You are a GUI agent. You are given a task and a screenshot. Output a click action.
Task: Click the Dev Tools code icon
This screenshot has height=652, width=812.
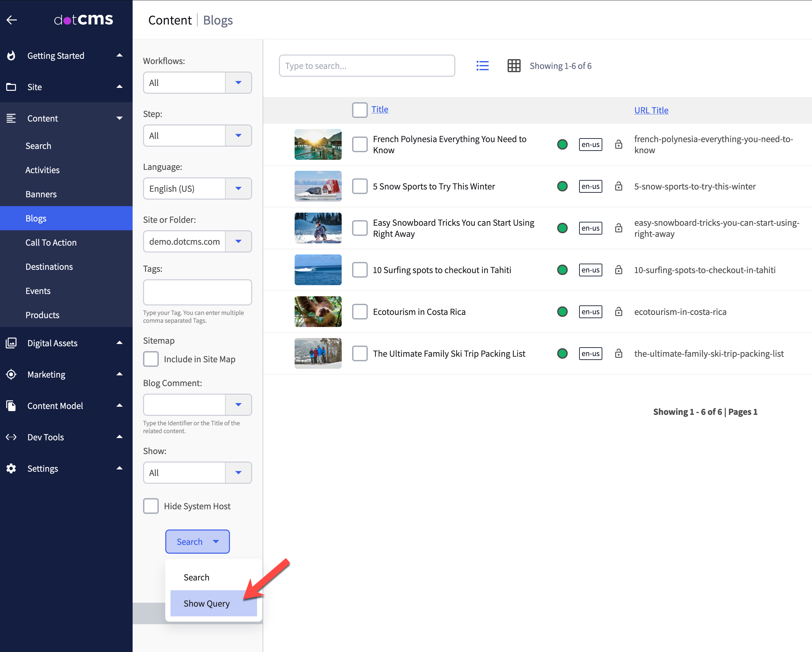coord(11,437)
